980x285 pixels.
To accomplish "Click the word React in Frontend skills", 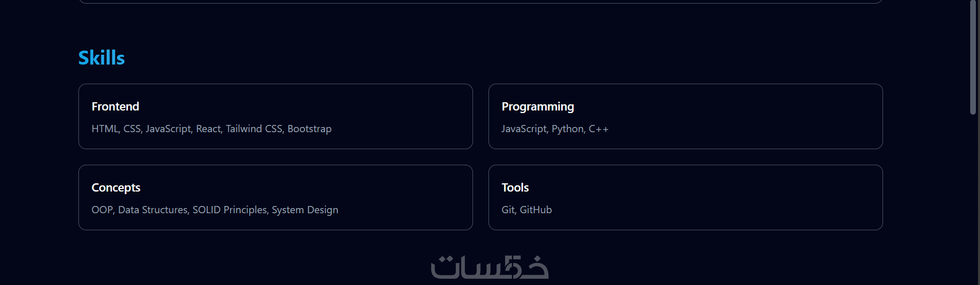I will pyautogui.click(x=208, y=129).
